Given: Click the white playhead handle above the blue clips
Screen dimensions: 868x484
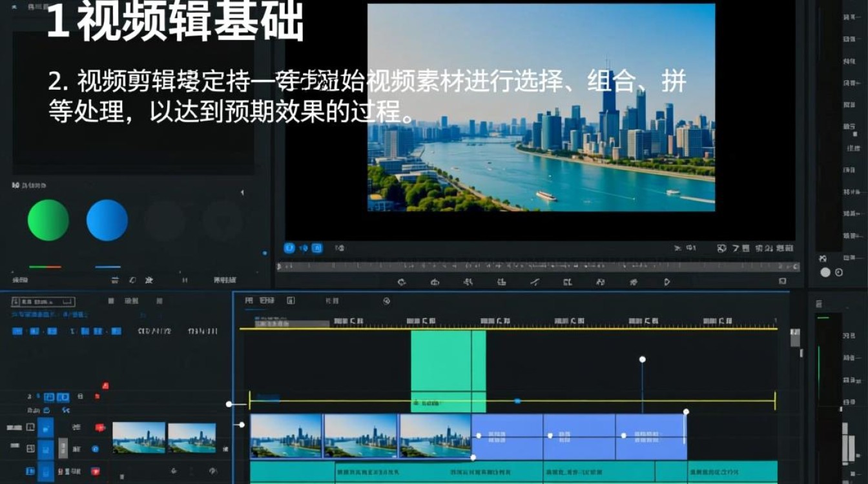Looking at the screenshot, I should [643, 359].
